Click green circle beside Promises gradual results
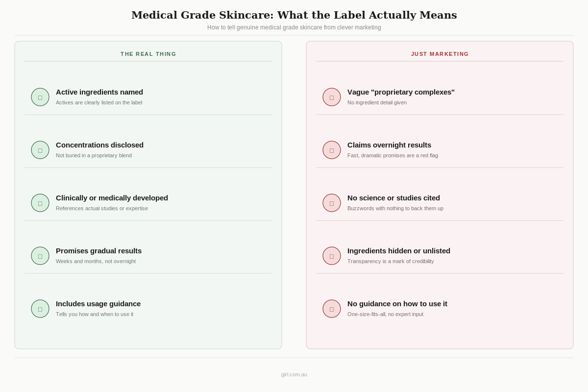This screenshot has height=392, width=588. (x=40, y=256)
